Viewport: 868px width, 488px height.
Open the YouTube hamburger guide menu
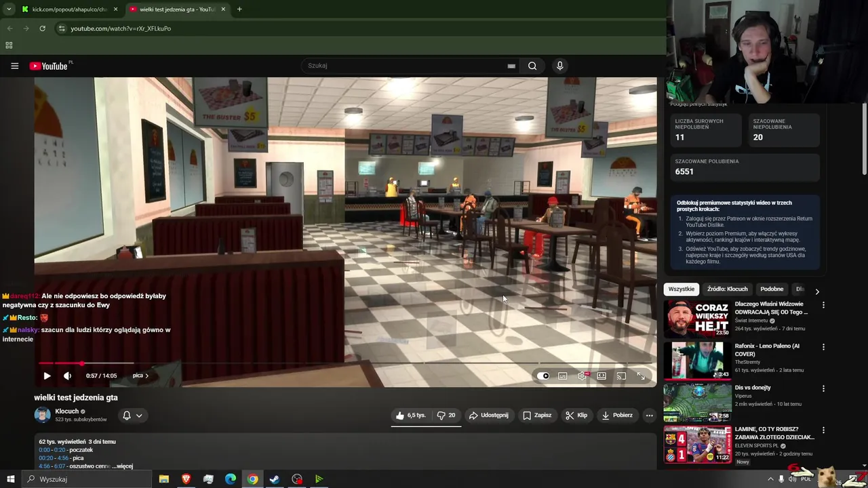coord(14,66)
